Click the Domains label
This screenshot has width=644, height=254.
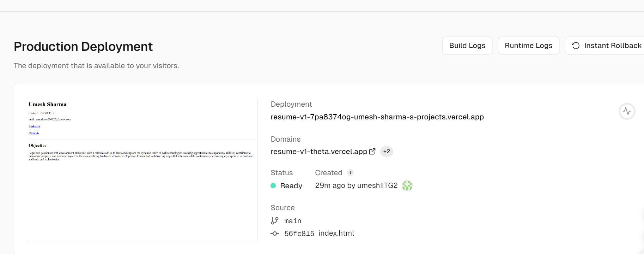pyautogui.click(x=285, y=139)
